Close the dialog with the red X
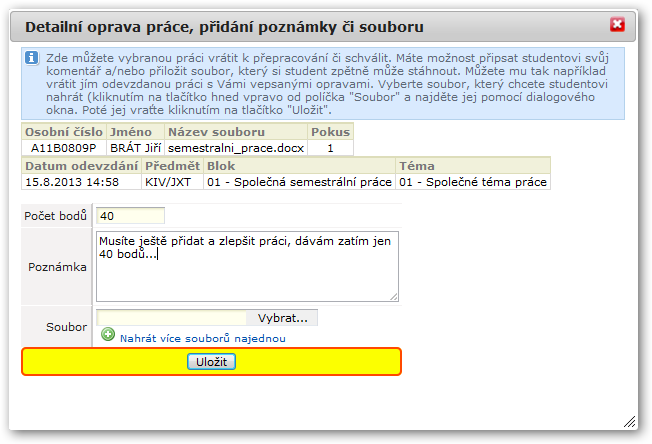The image size is (652, 444). tap(617, 25)
